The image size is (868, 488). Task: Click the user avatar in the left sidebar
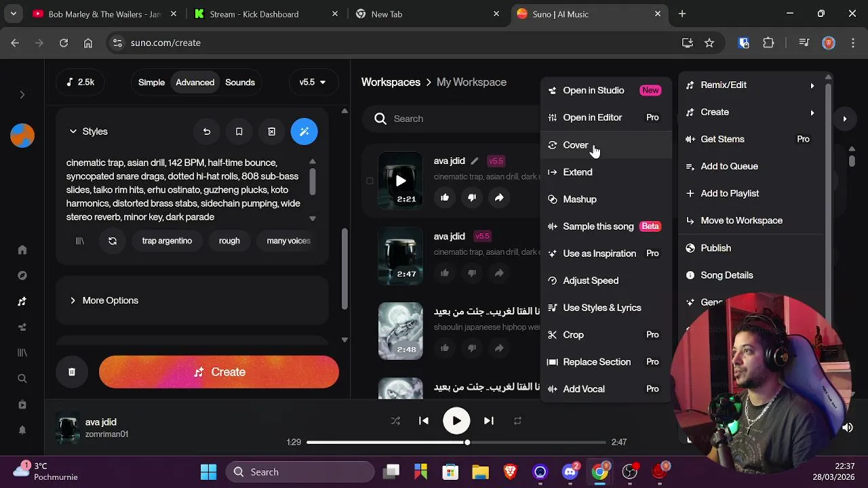(x=22, y=136)
